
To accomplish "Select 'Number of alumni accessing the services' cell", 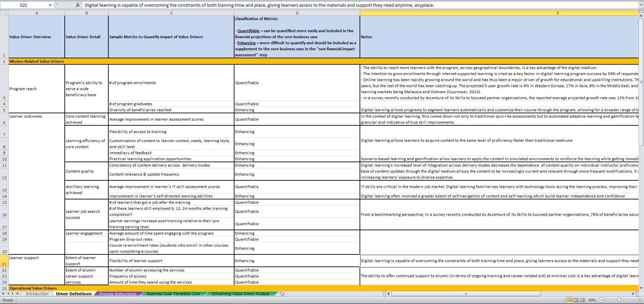I will pyautogui.click(x=171, y=270).
